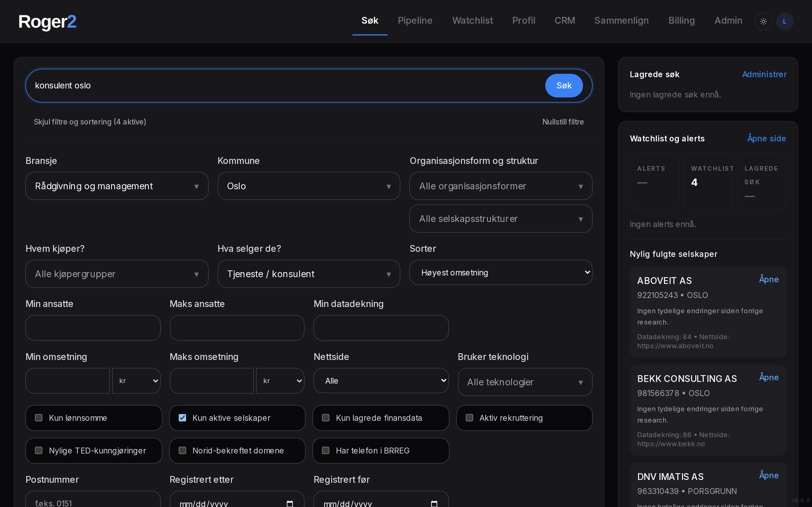
Task: Open the Kommune dropdown showing Oslo
Action: 309,186
